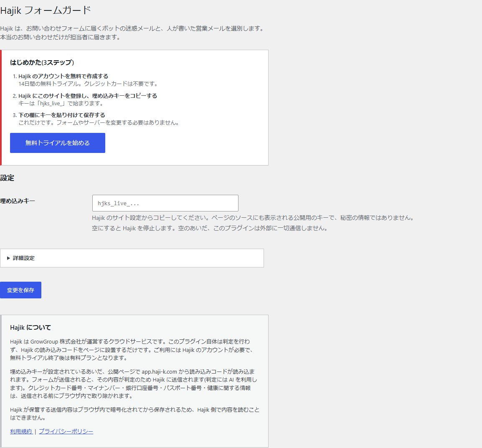This screenshot has height=448, width=482.
Task: Click the Hajik について heading
Action: pyautogui.click(x=30, y=328)
